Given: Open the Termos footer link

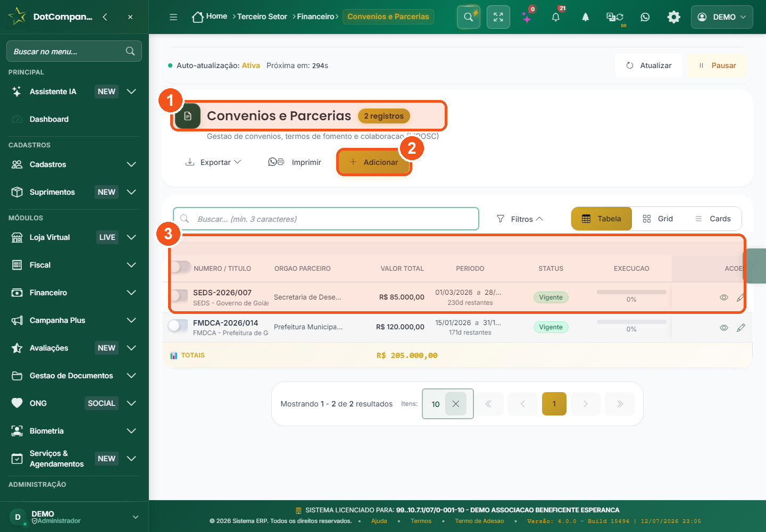Looking at the screenshot, I should point(421,521).
